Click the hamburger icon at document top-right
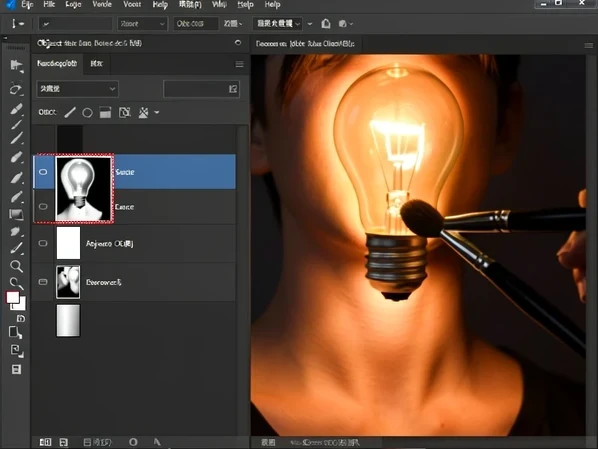The height and width of the screenshot is (449, 598). point(588,45)
